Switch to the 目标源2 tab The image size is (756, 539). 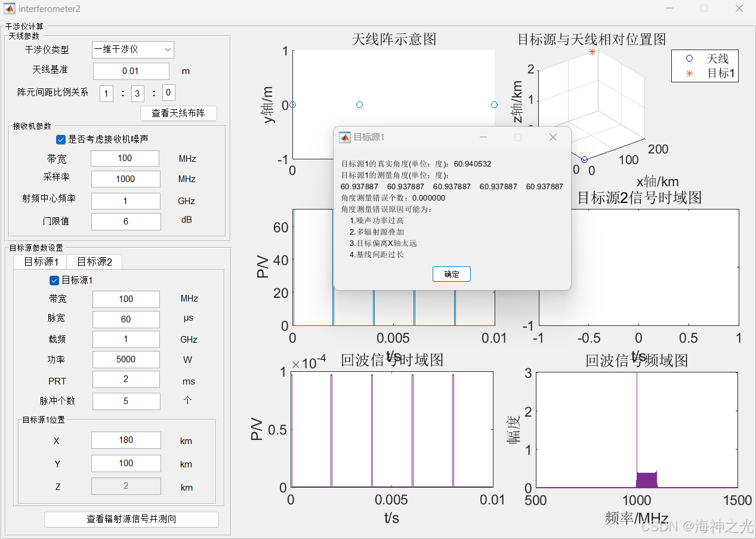coord(94,261)
